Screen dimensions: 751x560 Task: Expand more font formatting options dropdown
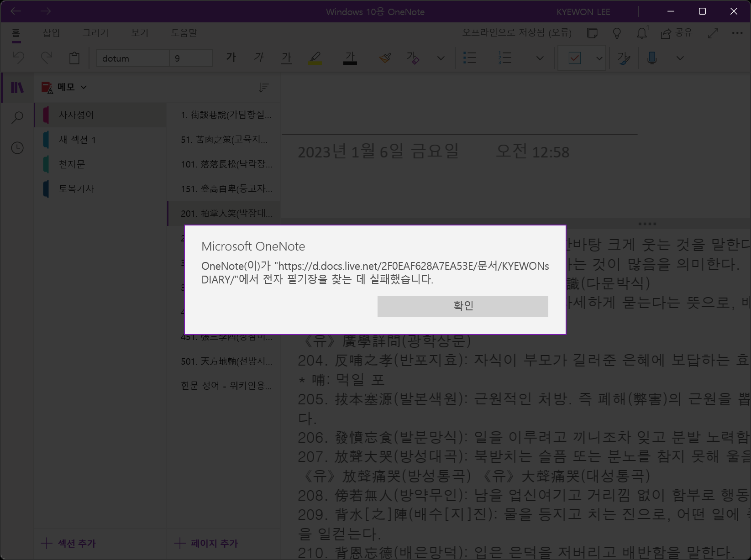click(441, 58)
